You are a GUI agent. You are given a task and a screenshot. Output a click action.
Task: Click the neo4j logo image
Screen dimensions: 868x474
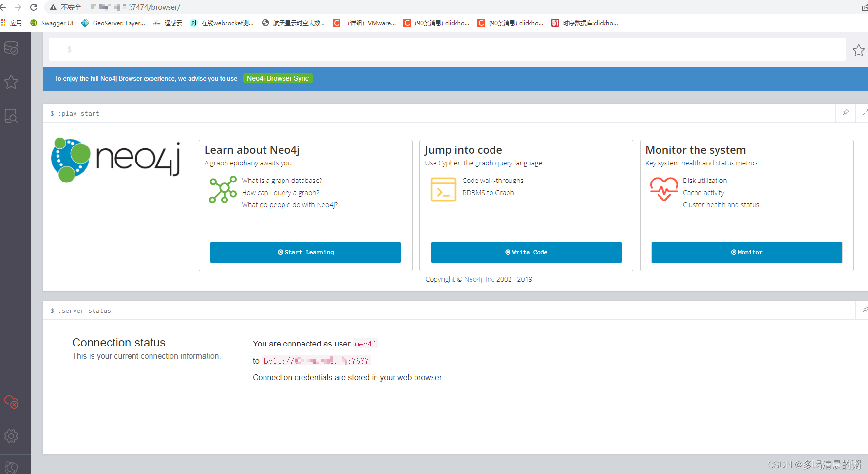116,160
